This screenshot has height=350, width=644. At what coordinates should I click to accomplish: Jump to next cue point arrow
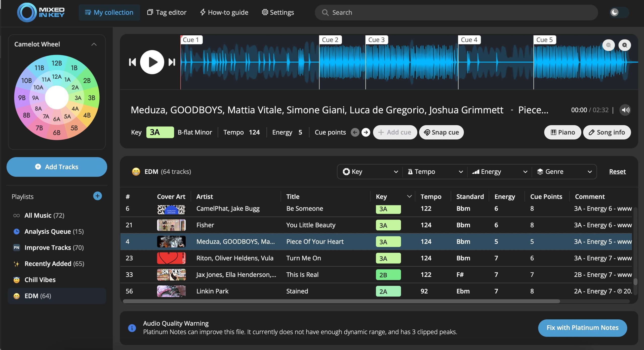366,132
